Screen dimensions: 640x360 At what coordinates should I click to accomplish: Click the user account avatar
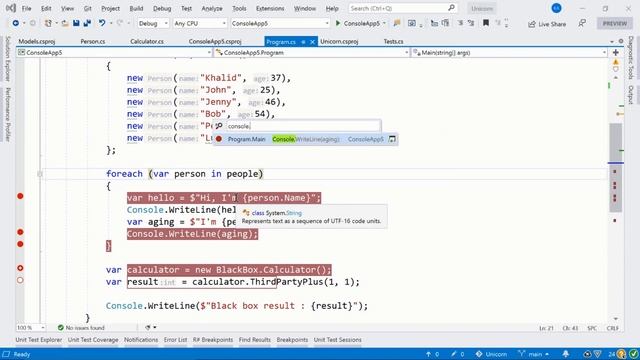tap(556, 8)
